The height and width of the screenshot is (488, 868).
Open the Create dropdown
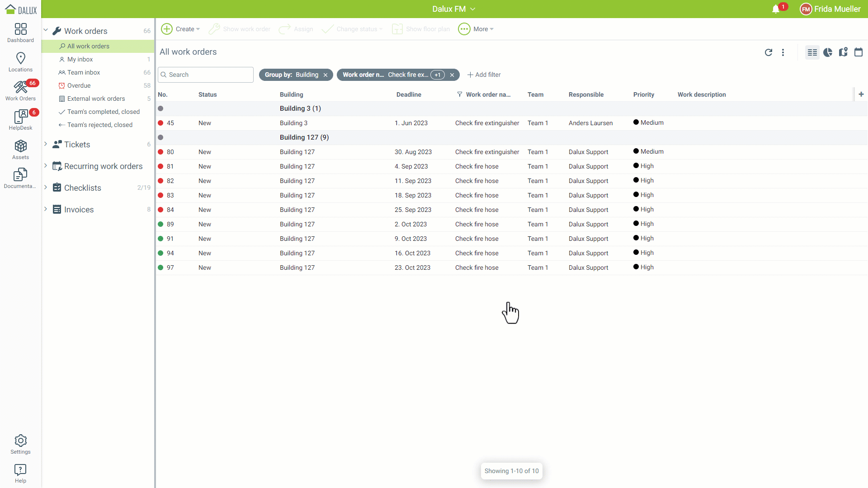pos(180,29)
